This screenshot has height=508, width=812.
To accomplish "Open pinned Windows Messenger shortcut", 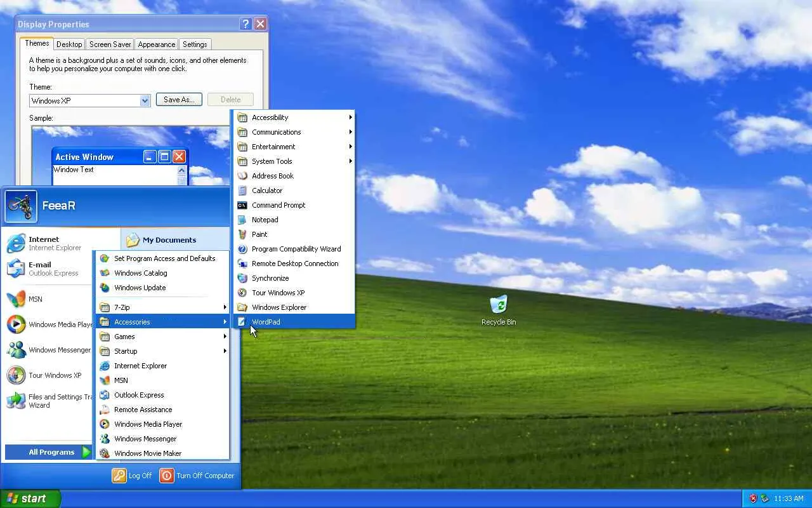I will [x=49, y=350].
